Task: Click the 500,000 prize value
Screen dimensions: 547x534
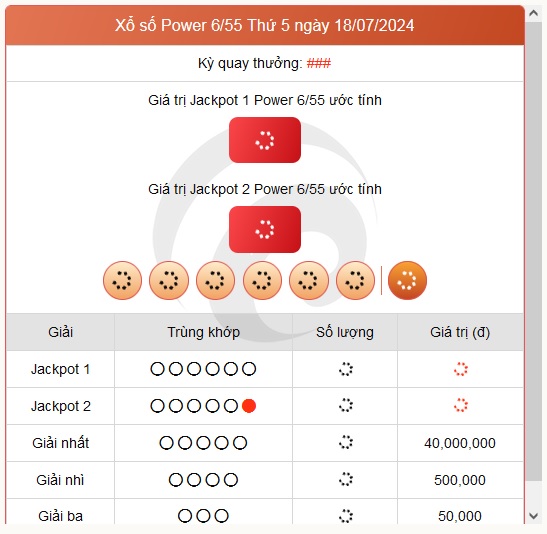Action: pyautogui.click(x=460, y=480)
